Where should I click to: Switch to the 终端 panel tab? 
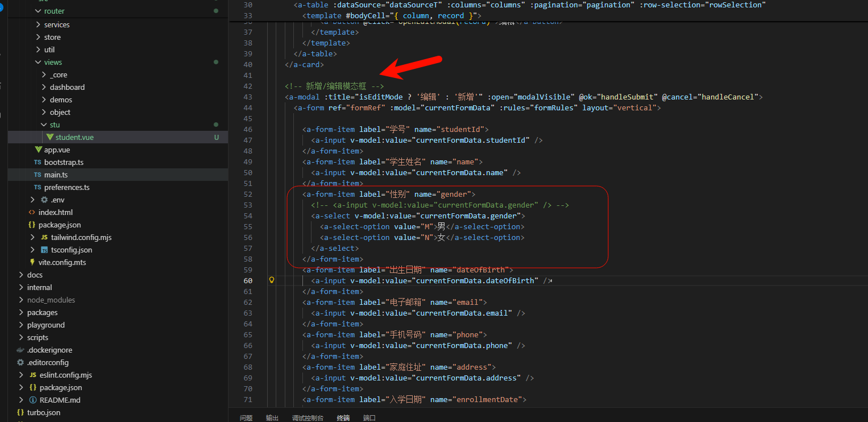click(343, 418)
